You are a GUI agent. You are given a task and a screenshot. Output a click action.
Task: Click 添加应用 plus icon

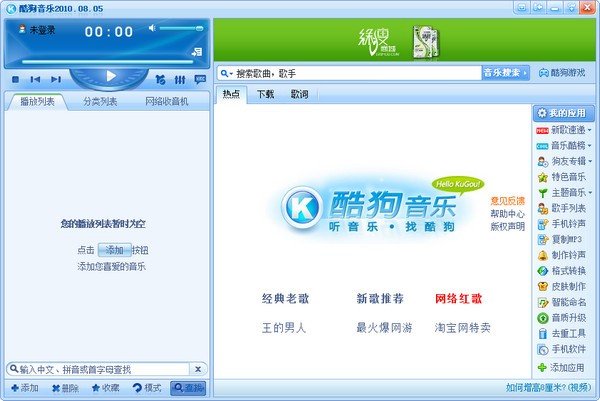(x=542, y=368)
